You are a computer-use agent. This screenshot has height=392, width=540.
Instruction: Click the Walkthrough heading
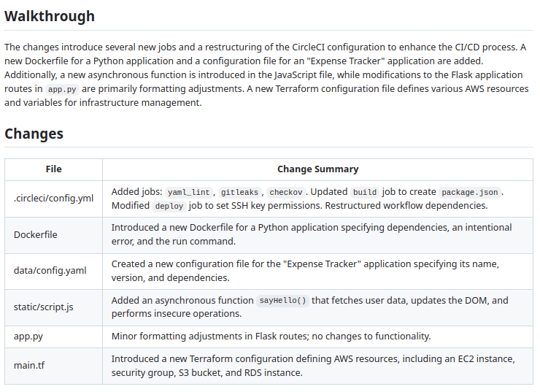click(x=50, y=16)
